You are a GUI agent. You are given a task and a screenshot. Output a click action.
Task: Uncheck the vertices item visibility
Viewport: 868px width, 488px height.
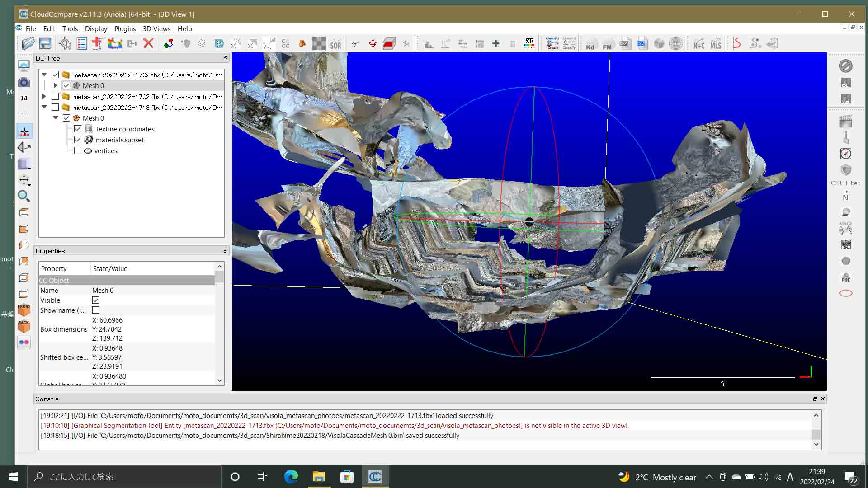point(77,150)
